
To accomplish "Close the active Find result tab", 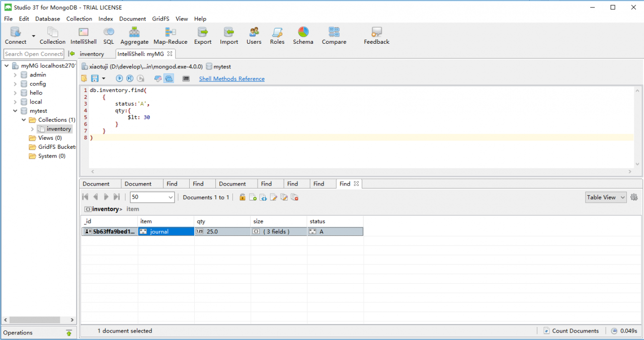I will click(x=356, y=184).
